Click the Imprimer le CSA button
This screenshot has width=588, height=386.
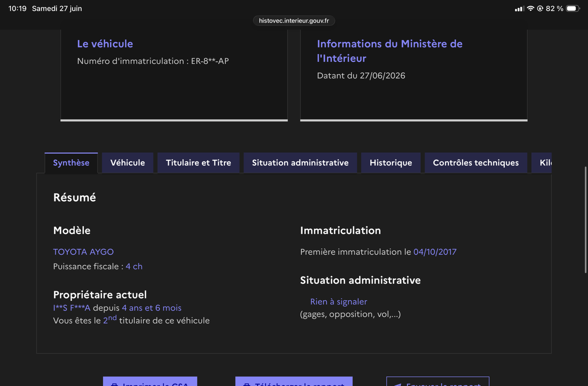click(x=150, y=381)
